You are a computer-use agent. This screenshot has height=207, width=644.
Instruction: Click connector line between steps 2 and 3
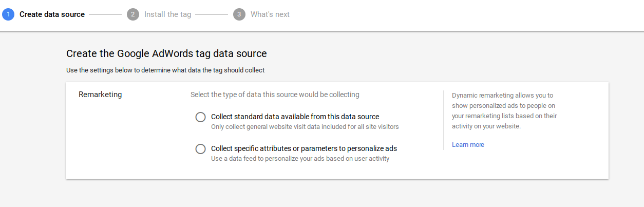coord(212,14)
